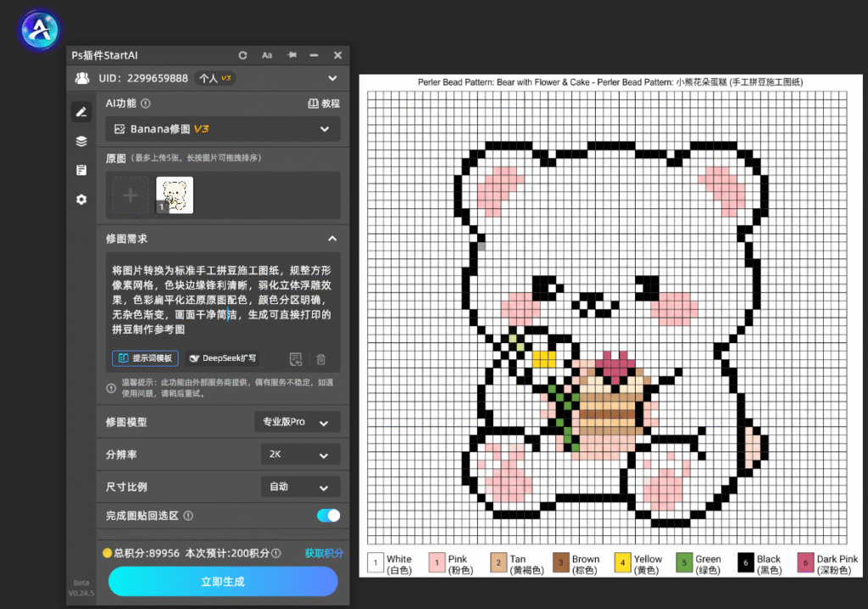
Task: Select the pencil edit sidebar icon
Action: click(81, 113)
